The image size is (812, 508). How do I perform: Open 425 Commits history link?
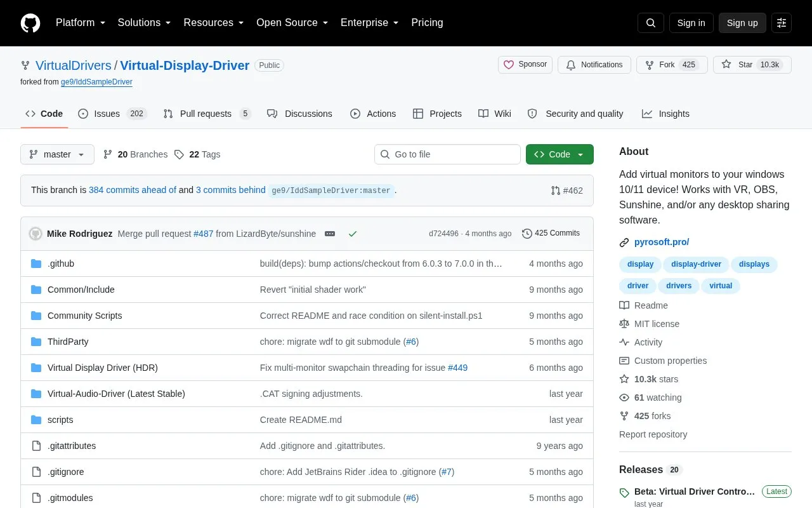point(551,234)
